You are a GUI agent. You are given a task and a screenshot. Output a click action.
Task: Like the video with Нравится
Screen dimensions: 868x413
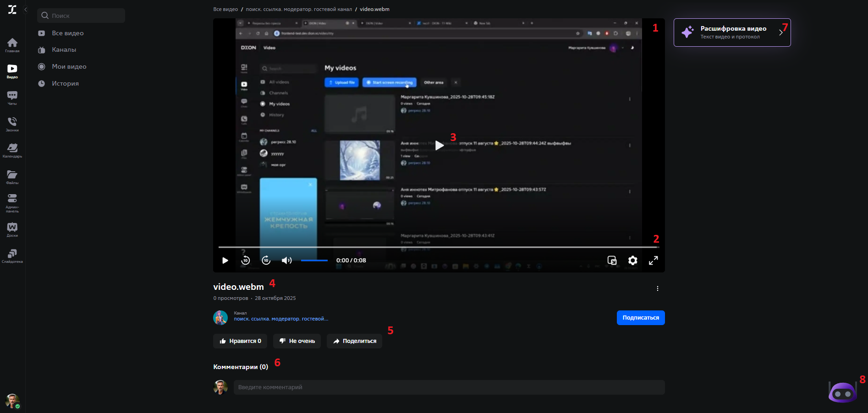click(240, 341)
